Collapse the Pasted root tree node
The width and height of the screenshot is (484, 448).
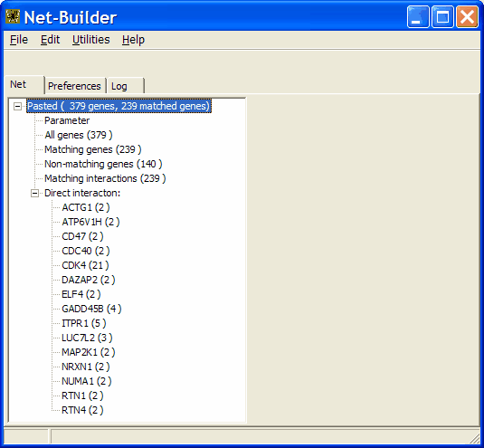point(17,107)
